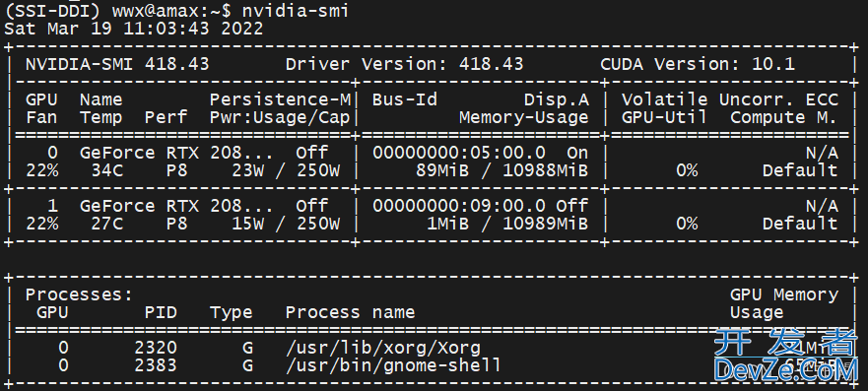This screenshot has height=391, width=868.
Task: Click the "NVIDIA-SMI 418.43" text
Action: coord(117,64)
